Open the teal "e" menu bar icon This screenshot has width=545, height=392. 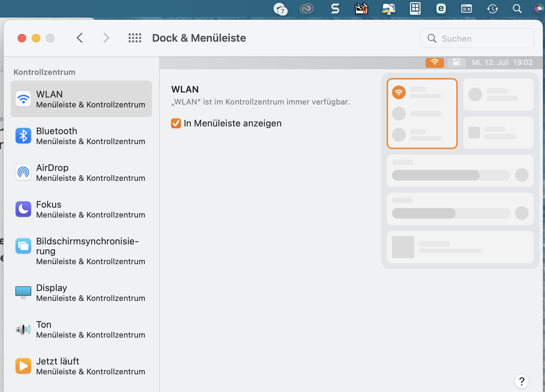click(x=441, y=8)
